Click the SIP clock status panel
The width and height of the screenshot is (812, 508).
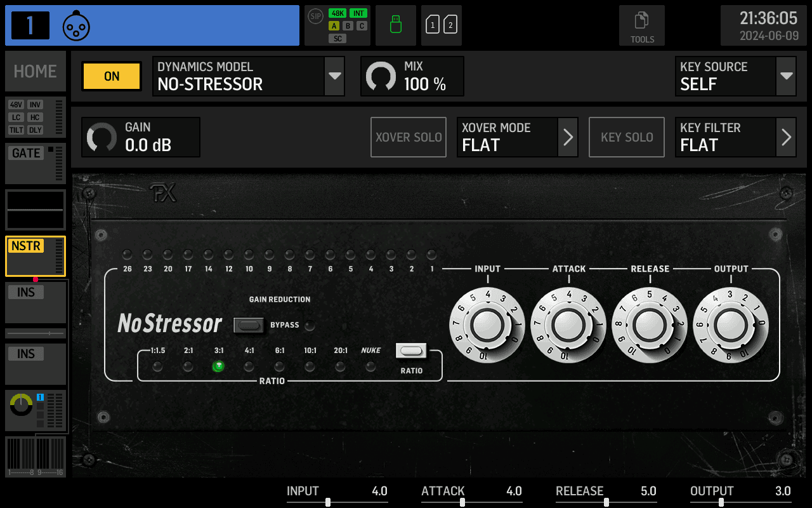pos(337,25)
